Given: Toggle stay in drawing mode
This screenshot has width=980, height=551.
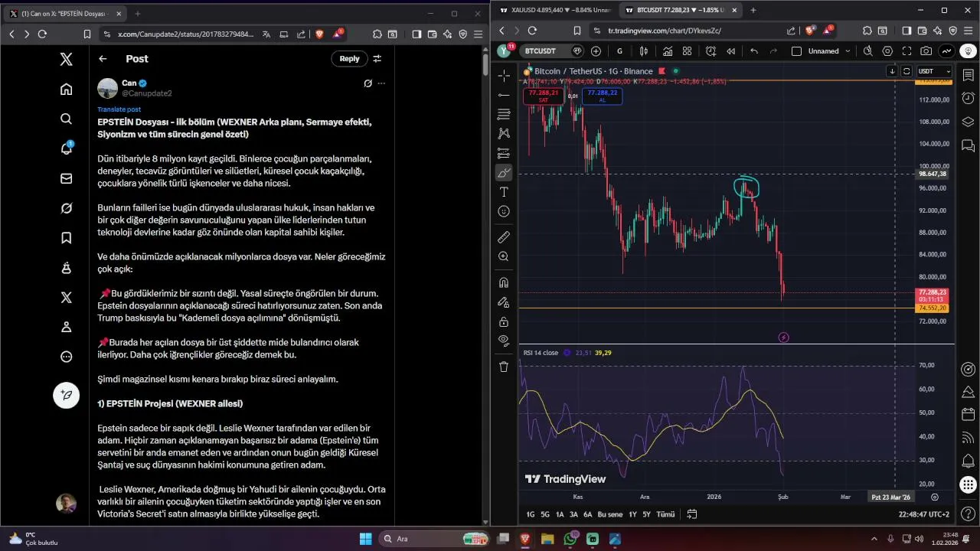Looking at the screenshot, I should [504, 302].
